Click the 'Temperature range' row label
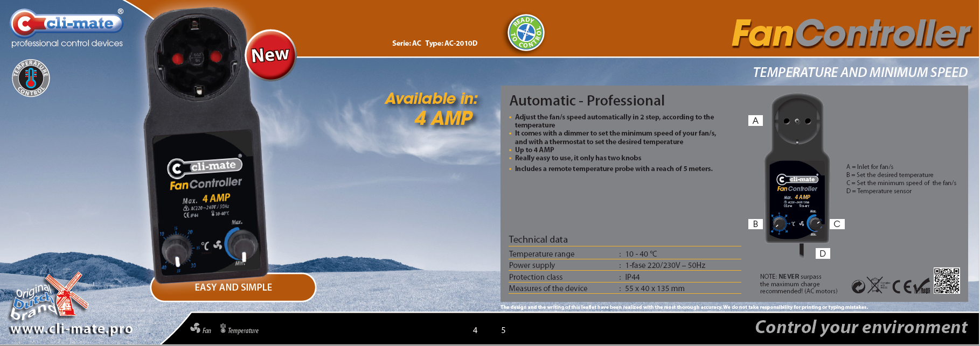Image resolution: width=980 pixels, height=346 pixels. tap(541, 253)
